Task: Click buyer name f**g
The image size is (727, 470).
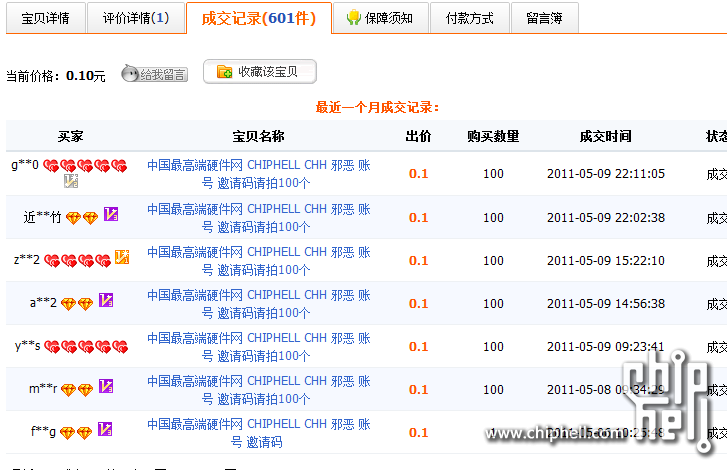Action: click(43, 432)
